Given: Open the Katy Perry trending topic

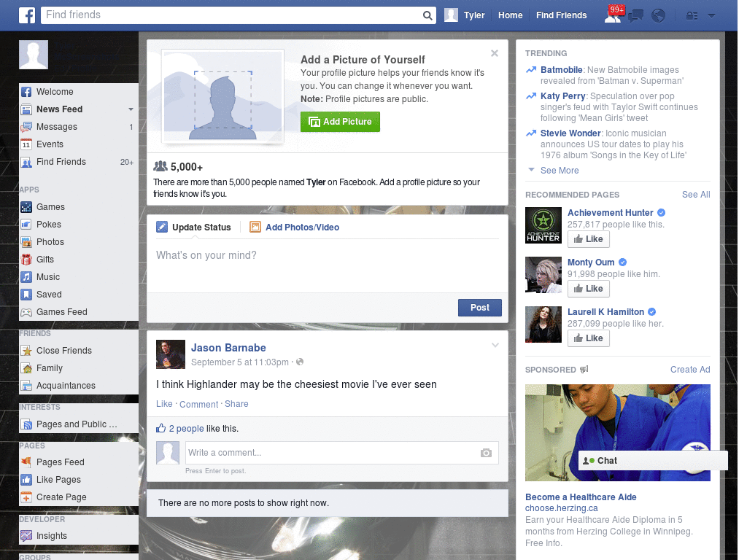Looking at the screenshot, I should pyautogui.click(x=562, y=96).
